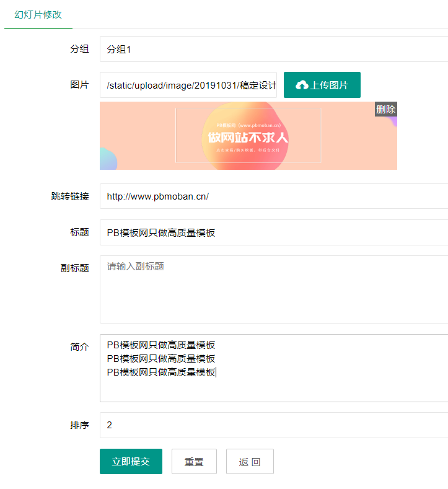Click the 副标题 field label
This screenshot has width=448, height=489.
[x=74, y=268]
